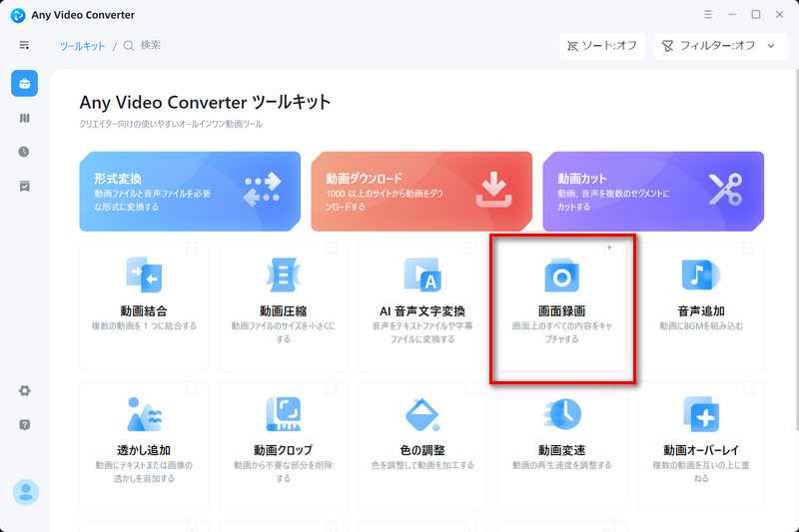Bookmark the 動画結合 card

(192, 249)
